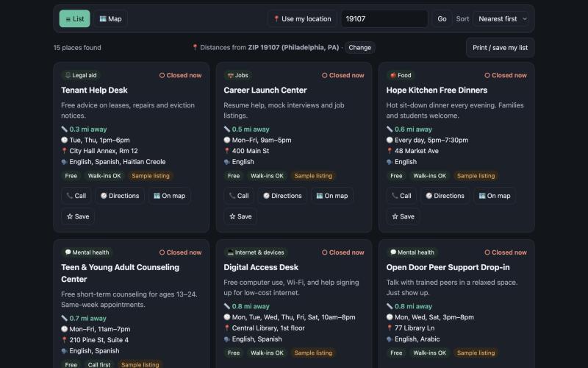
Task: Click Closed now status on Hope Kitchen
Action: tap(506, 75)
